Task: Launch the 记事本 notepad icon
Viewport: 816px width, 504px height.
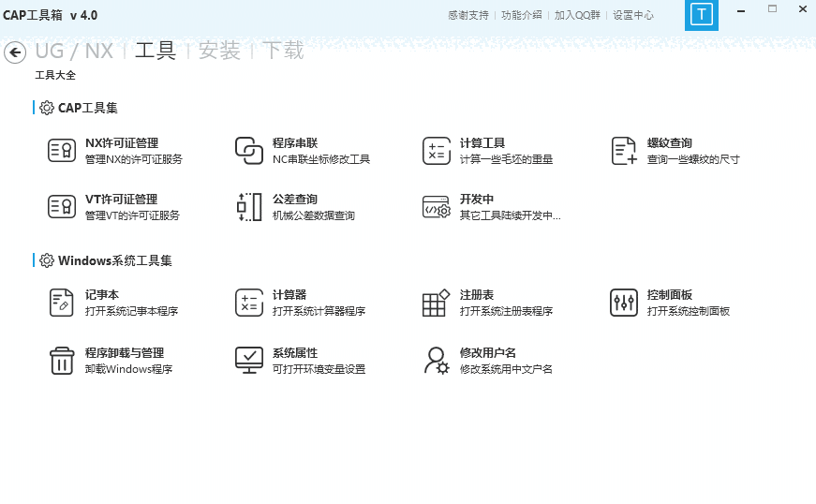Action: point(62,303)
